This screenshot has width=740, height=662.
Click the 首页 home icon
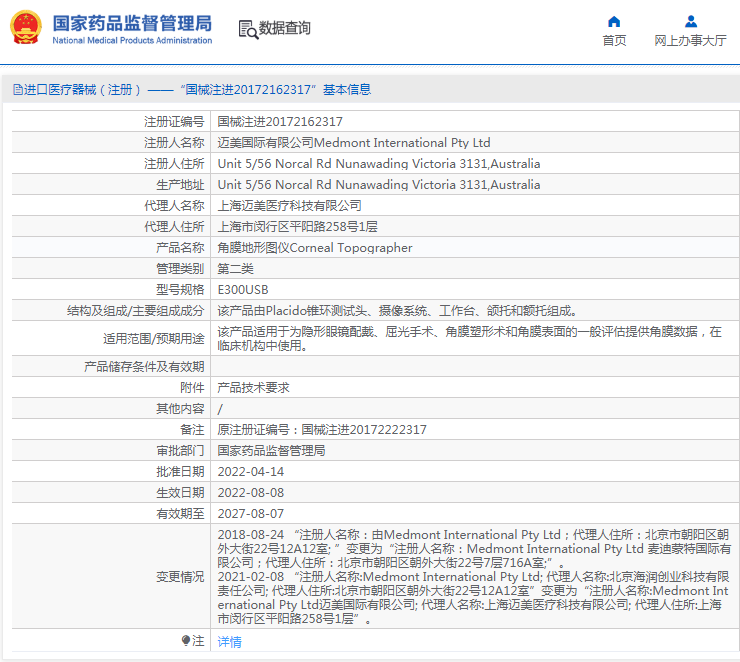pos(614,21)
